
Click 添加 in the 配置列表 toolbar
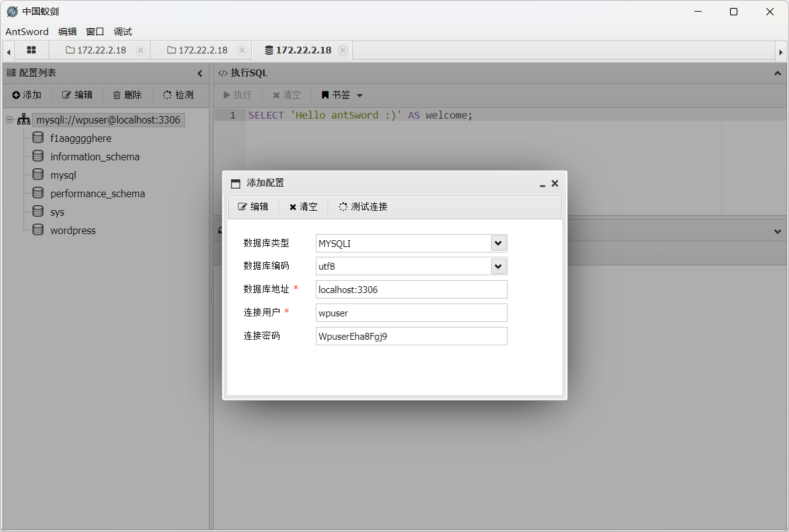pos(27,95)
